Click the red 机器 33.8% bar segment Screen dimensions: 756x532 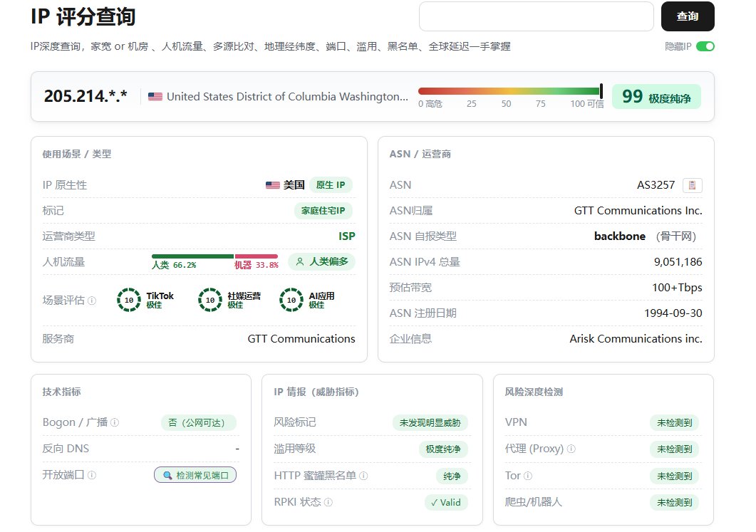(256, 256)
